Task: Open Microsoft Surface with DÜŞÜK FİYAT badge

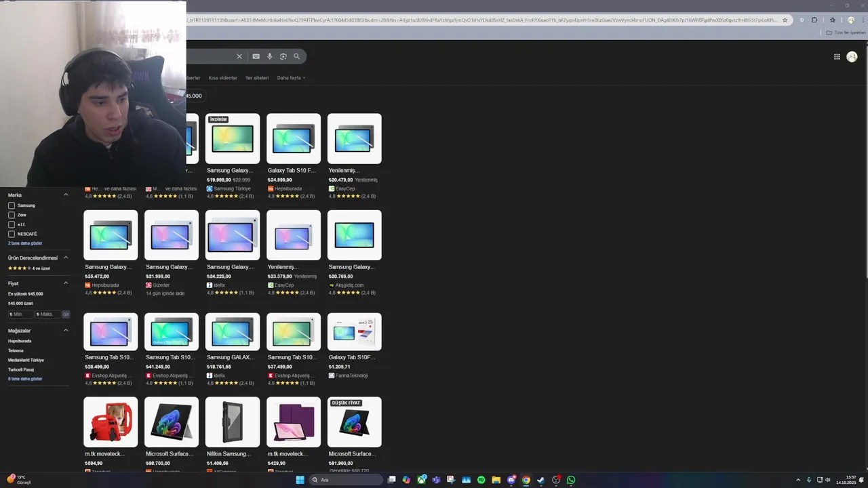Action: click(355, 434)
